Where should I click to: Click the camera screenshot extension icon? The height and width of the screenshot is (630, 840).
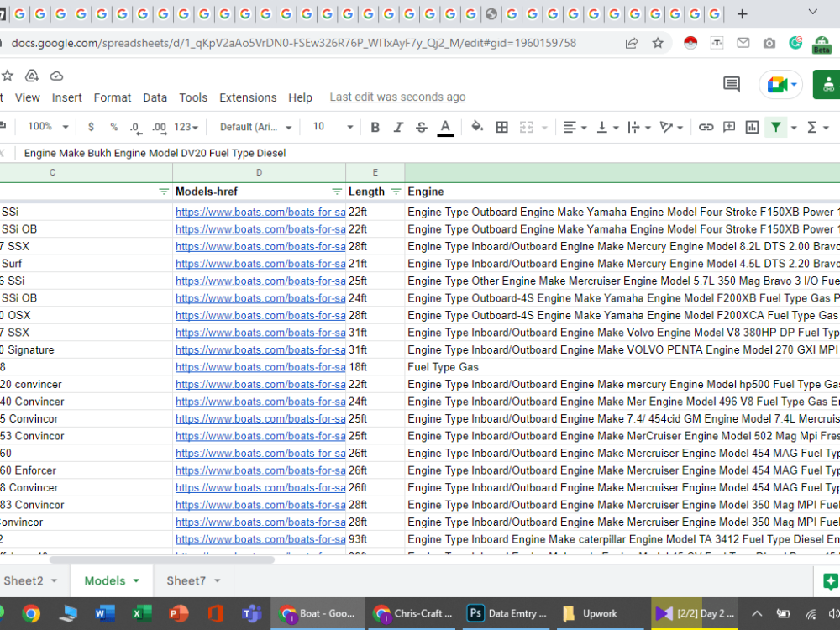pos(769,43)
